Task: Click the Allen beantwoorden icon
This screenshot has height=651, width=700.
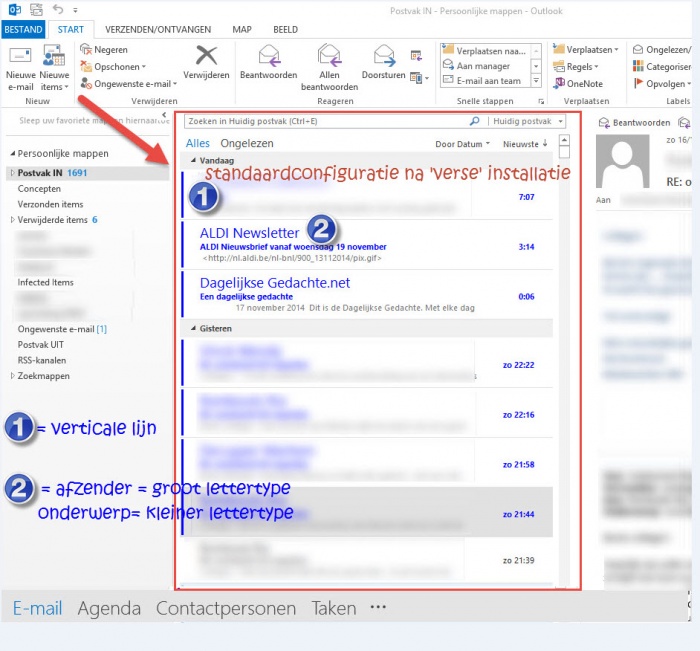Action: (x=329, y=56)
